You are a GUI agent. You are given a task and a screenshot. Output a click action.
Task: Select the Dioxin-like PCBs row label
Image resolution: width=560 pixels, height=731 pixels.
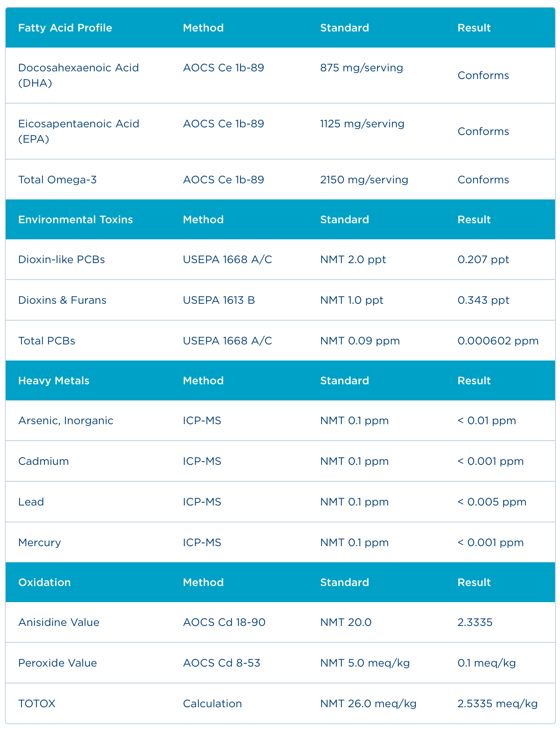click(x=61, y=260)
